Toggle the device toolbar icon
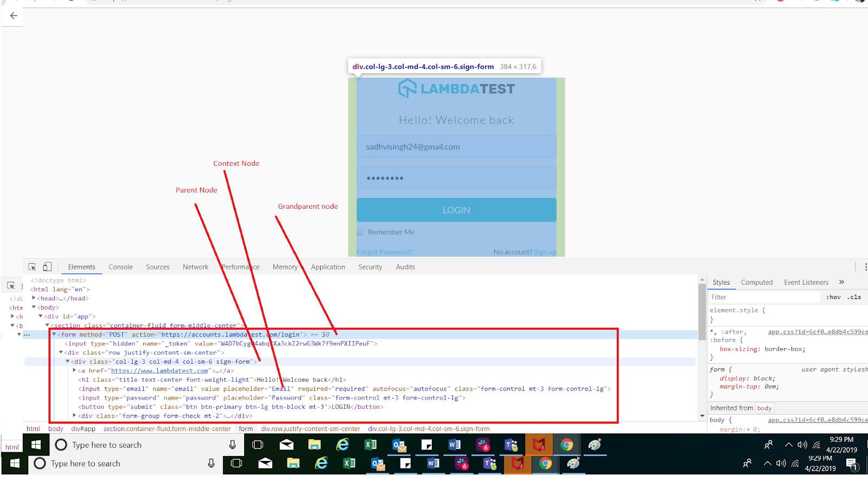 pos(47,267)
